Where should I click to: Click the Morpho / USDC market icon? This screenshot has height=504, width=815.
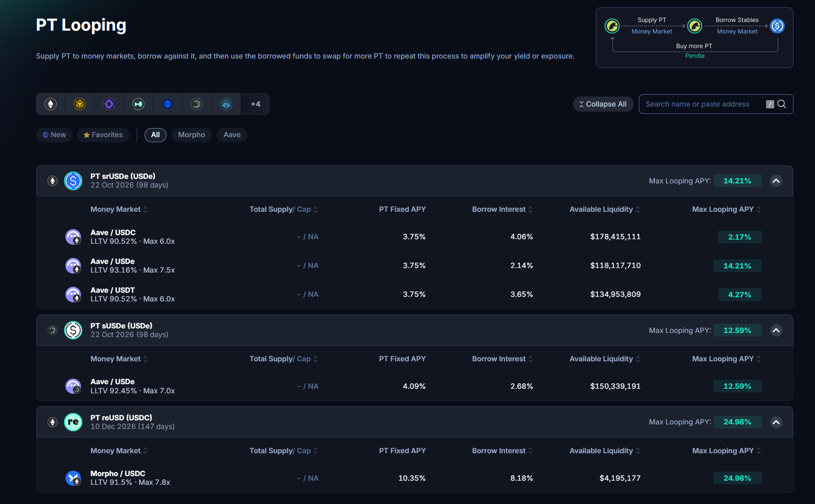pos(73,478)
